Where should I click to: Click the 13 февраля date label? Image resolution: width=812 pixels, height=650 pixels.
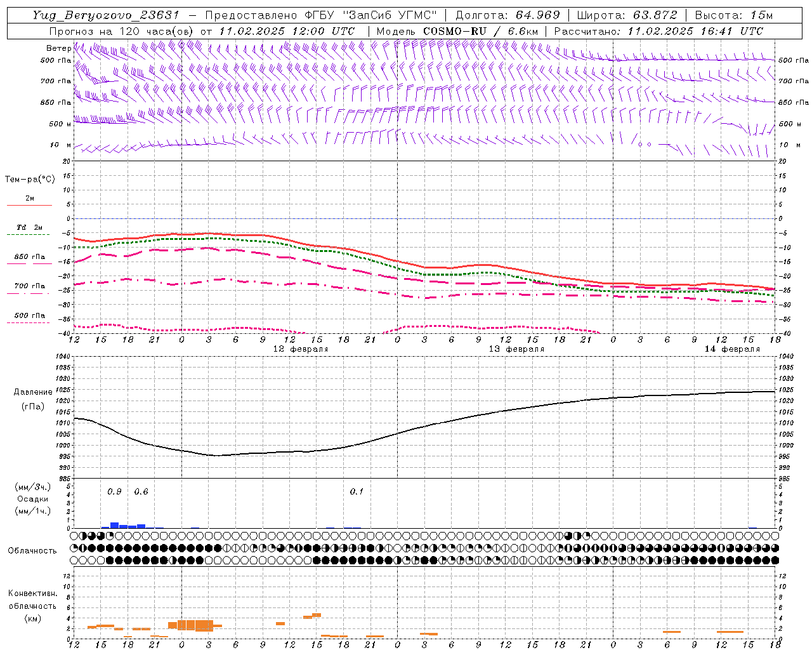[x=516, y=349]
